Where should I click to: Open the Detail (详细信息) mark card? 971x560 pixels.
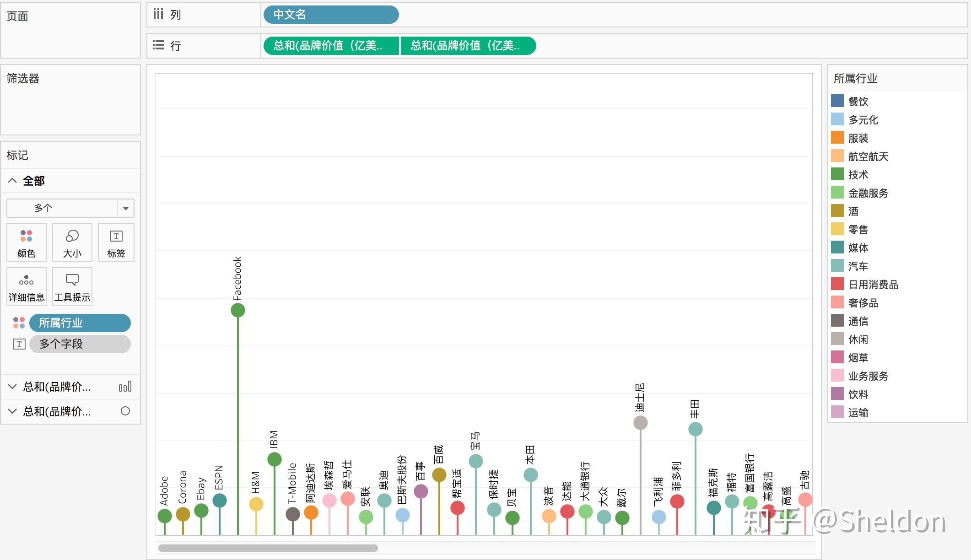[x=27, y=286]
